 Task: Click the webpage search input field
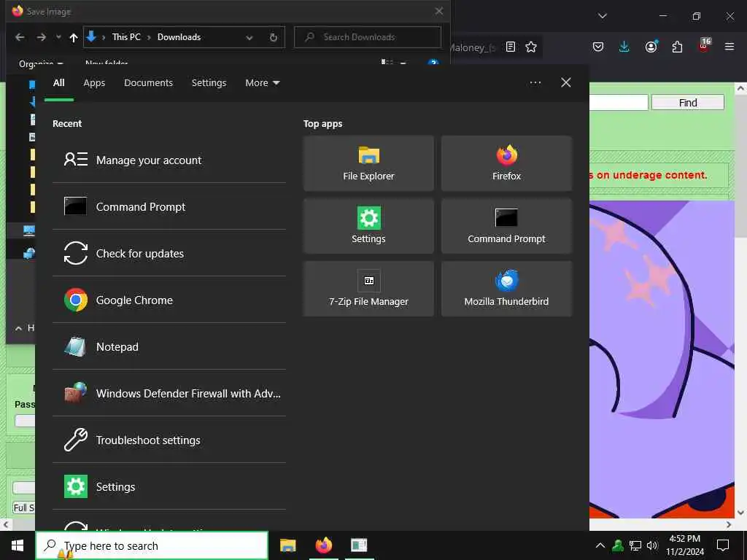pyautogui.click(x=619, y=102)
